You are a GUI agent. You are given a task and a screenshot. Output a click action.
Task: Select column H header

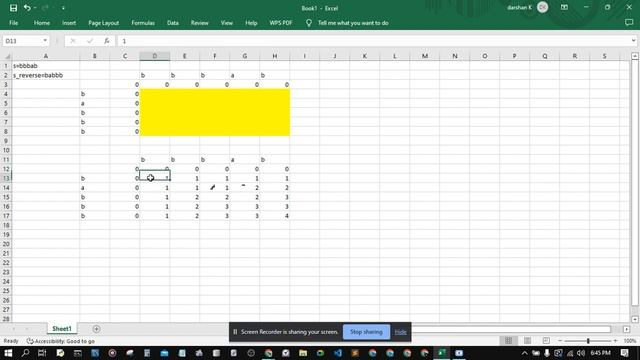tap(275, 56)
